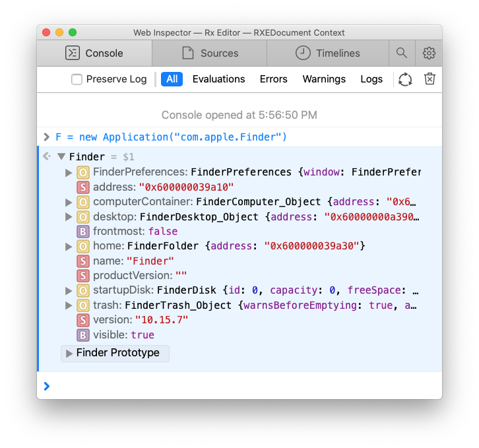Expand the computerContainer property
This screenshot has width=479, height=448.
tap(69, 203)
